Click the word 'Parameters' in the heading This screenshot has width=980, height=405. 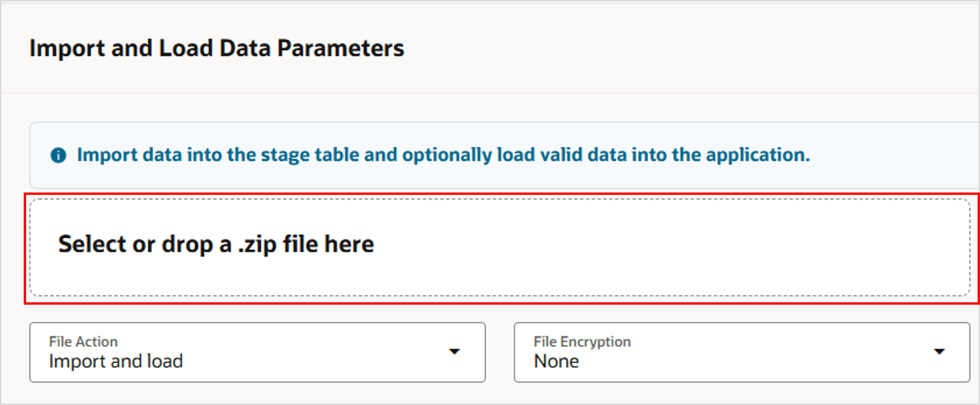[341, 48]
